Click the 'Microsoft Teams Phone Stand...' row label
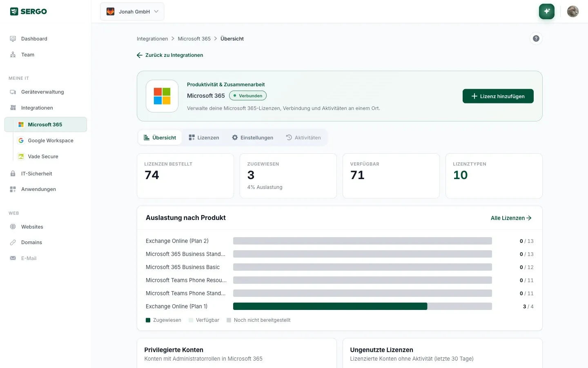The image size is (588, 368). [186, 293]
